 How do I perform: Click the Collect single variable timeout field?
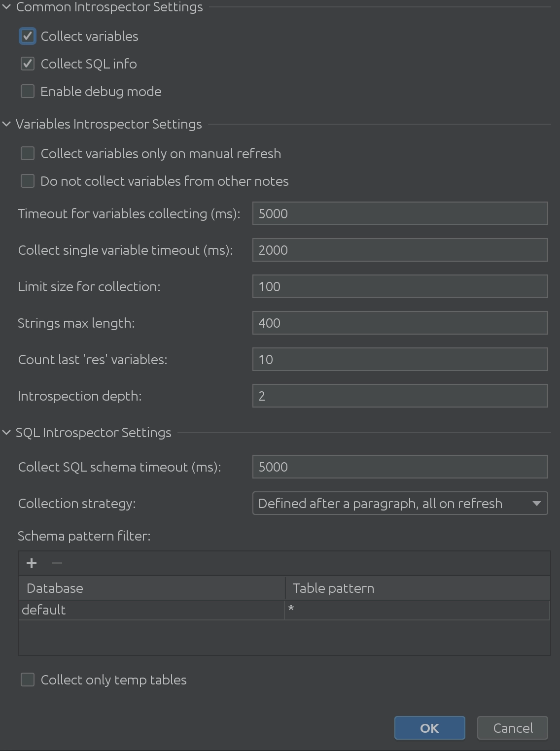pyautogui.click(x=400, y=250)
